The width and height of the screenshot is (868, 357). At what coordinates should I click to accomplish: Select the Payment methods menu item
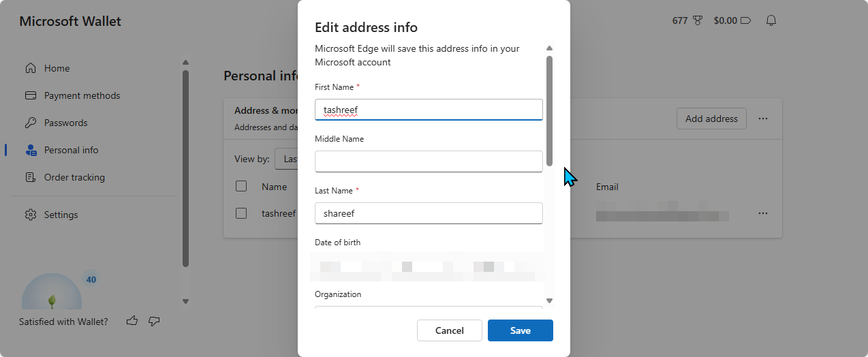point(82,95)
